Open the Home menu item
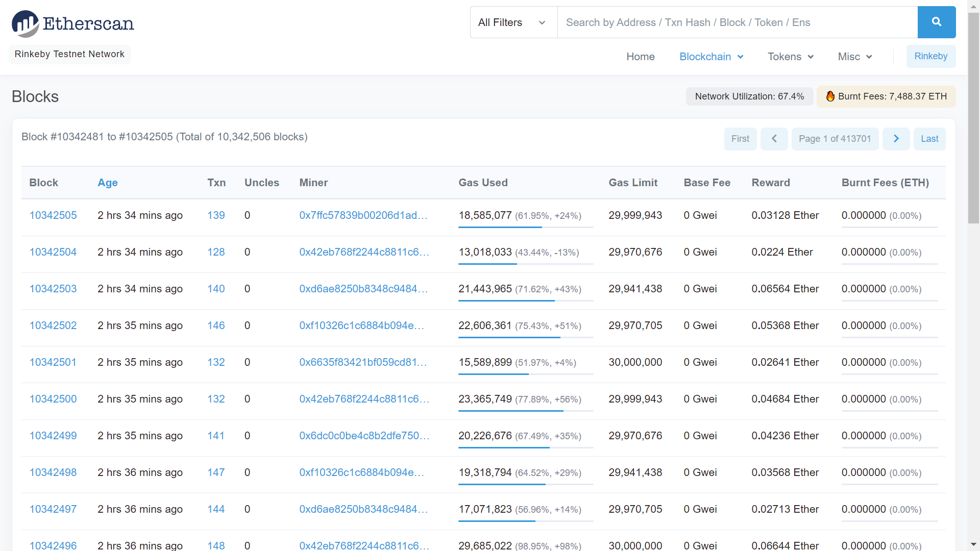The width and height of the screenshot is (980, 551). (x=641, y=57)
